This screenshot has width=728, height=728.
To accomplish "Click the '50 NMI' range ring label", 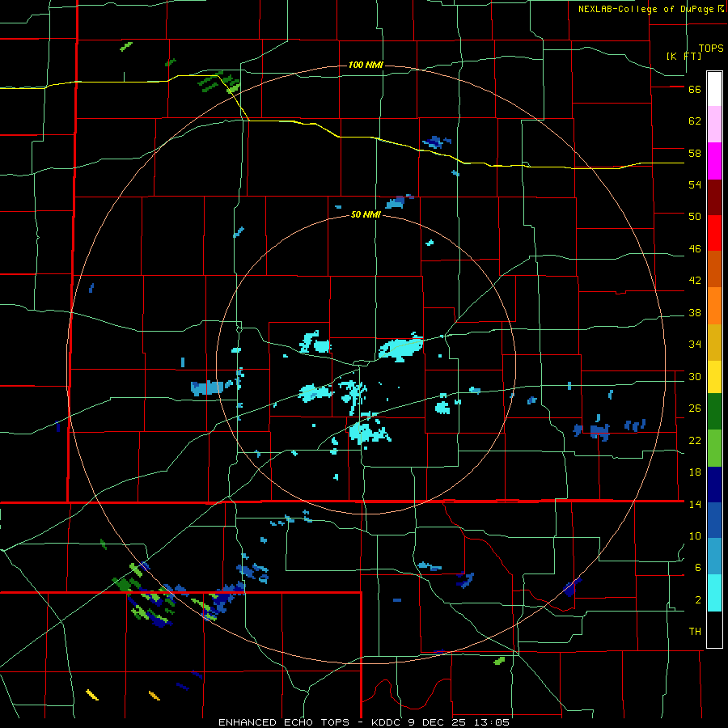I will tap(366, 214).
